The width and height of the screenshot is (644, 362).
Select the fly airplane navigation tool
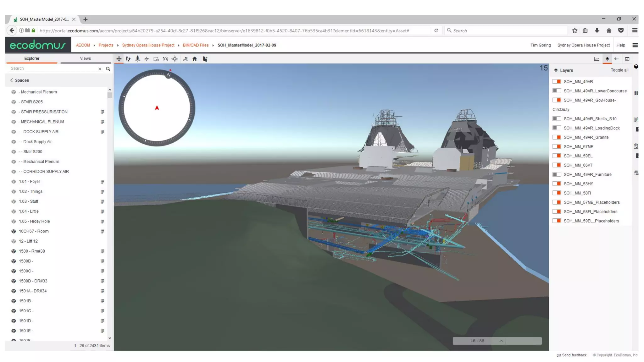coord(147,59)
